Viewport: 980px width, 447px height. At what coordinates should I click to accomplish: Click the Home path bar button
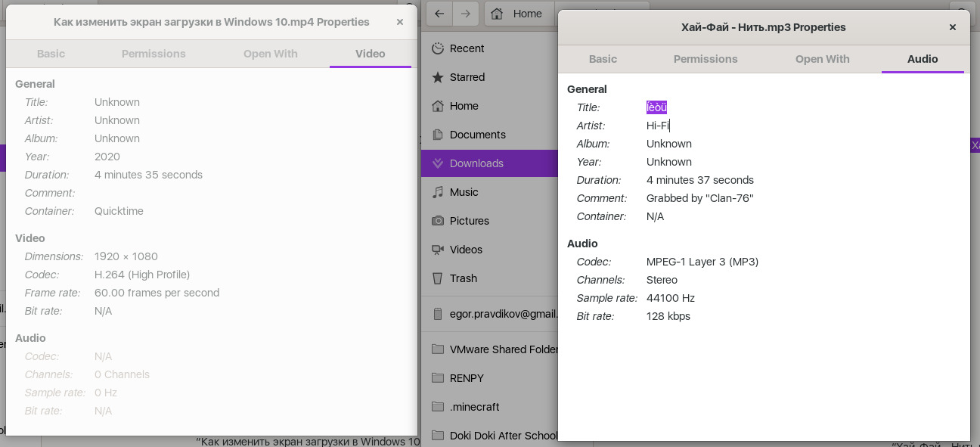pyautogui.click(x=518, y=14)
